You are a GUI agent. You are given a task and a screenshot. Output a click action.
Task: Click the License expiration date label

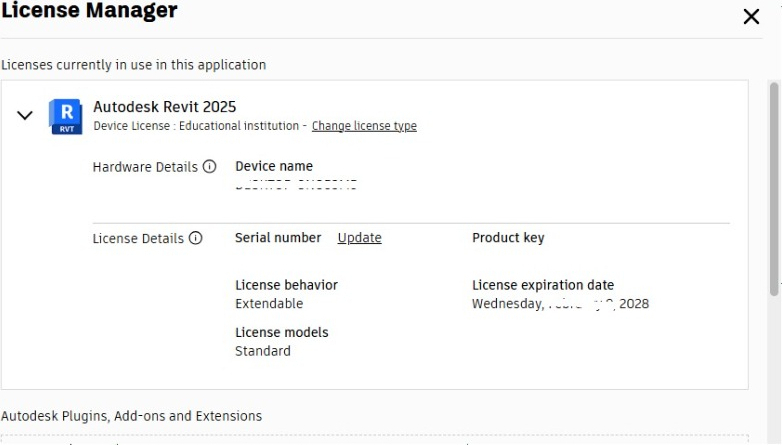[543, 285]
